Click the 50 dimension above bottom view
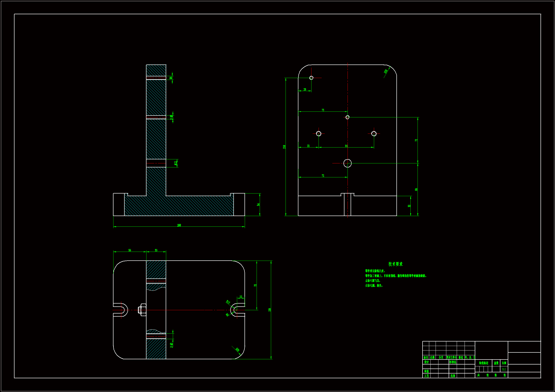Image resolution: width=555 pixels, height=392 pixels. 130,250
